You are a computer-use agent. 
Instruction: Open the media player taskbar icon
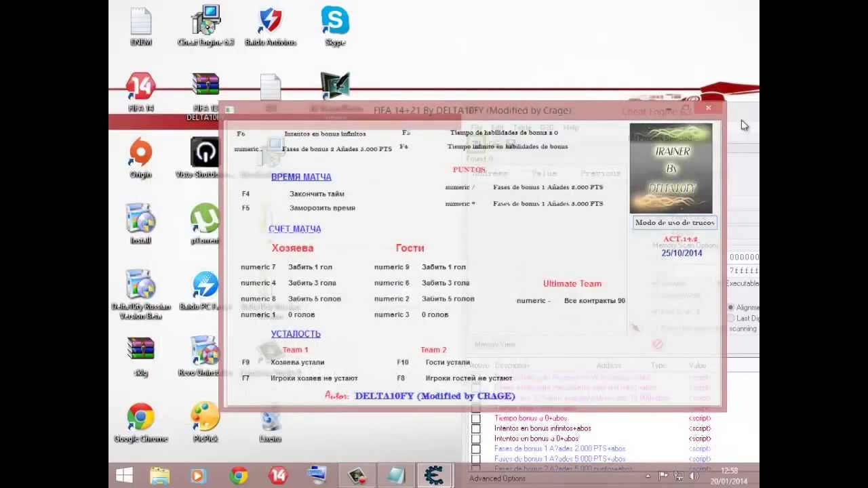tap(198, 475)
